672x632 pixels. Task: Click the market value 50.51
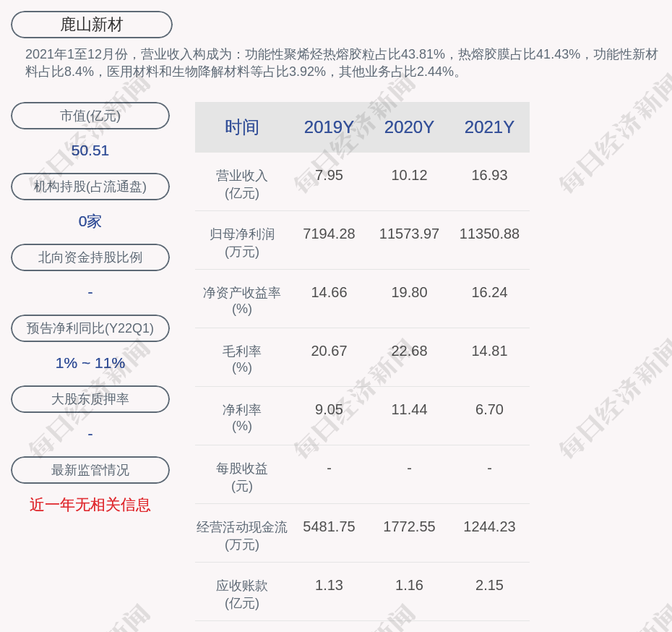click(90, 150)
